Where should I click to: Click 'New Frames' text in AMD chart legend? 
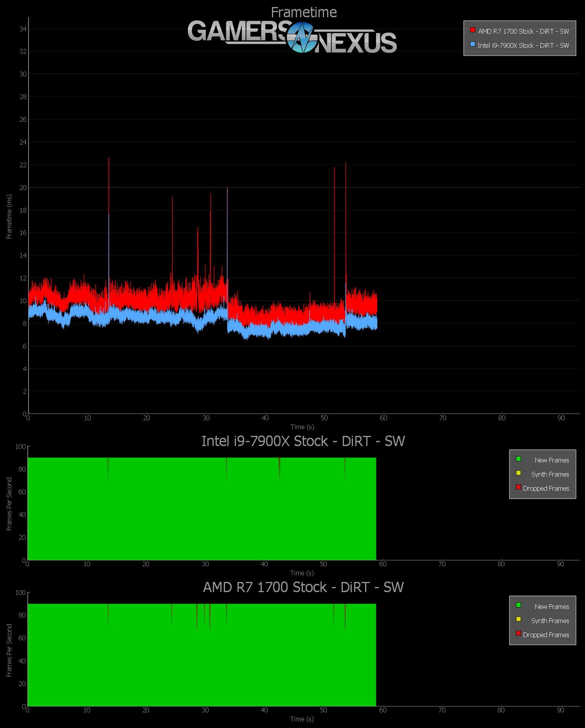point(552,607)
